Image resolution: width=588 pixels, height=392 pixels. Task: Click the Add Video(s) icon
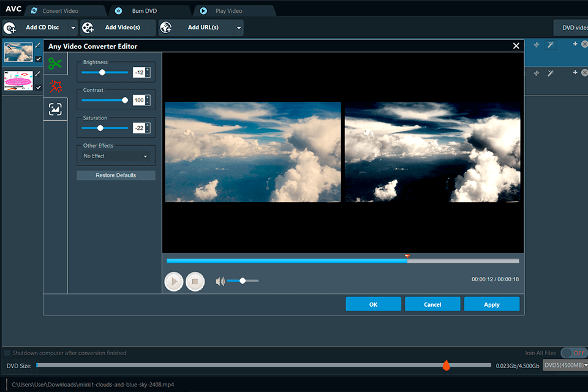click(x=88, y=28)
